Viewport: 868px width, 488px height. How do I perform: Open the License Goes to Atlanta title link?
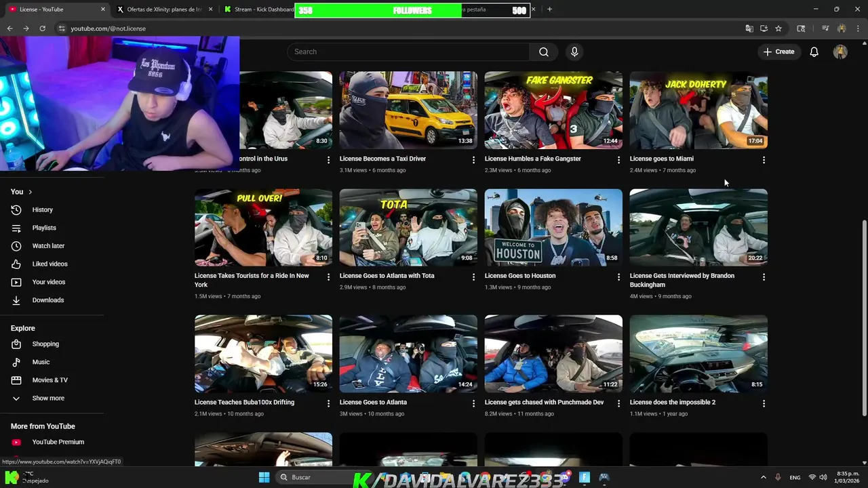[373, 402]
